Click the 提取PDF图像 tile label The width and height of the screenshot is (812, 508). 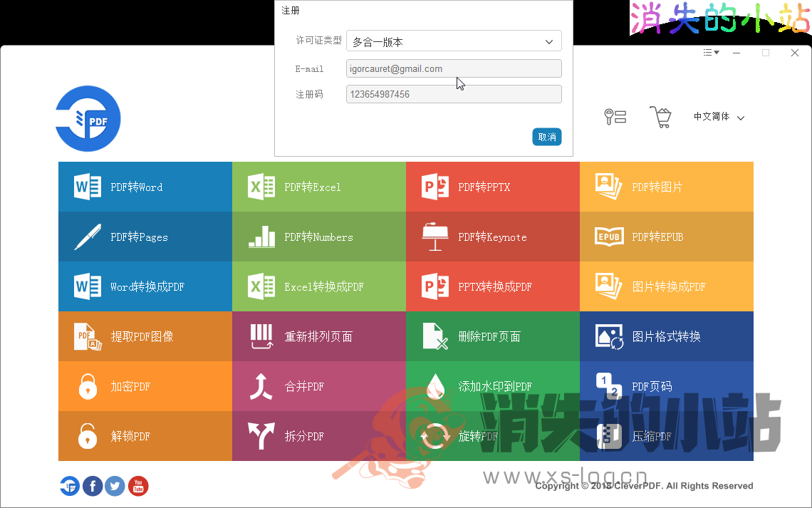point(142,336)
